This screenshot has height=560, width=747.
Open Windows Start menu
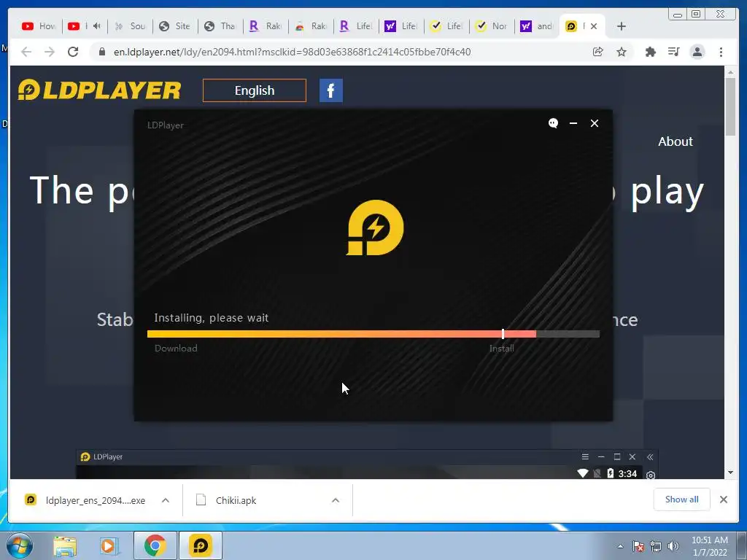click(x=19, y=545)
